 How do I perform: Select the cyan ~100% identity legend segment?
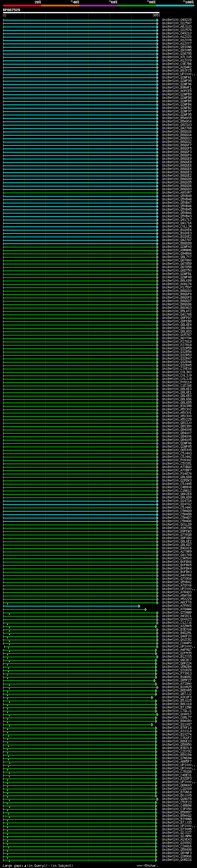[x=175, y=6]
